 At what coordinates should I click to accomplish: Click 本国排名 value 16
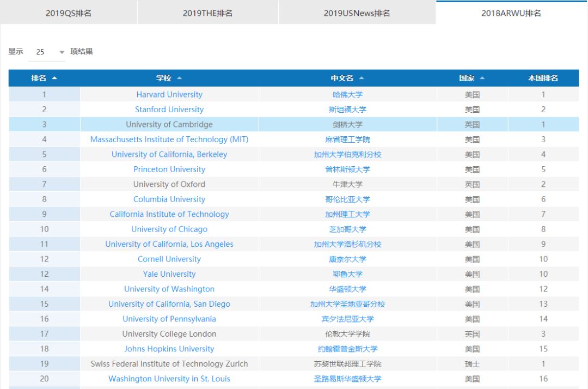[x=543, y=379]
